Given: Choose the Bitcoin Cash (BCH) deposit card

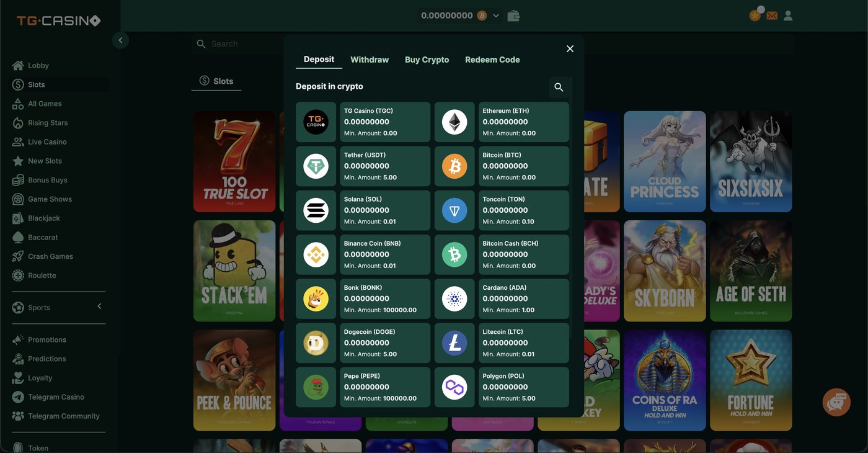Looking at the screenshot, I should [524, 254].
